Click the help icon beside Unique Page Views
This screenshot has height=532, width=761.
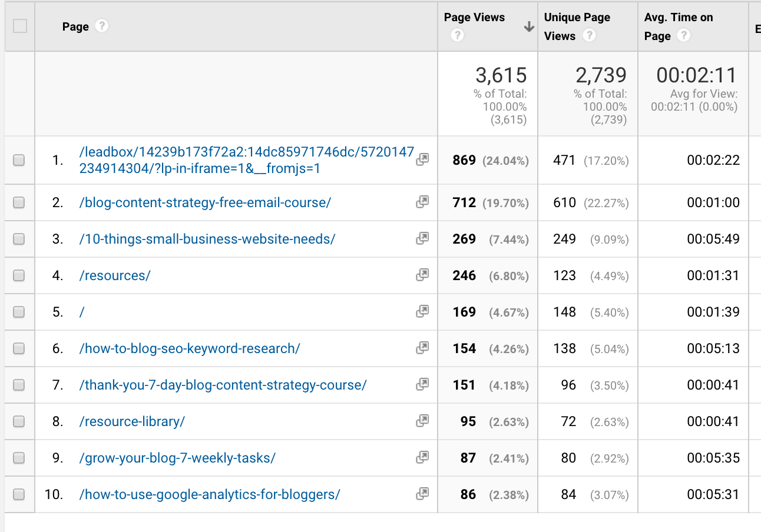[588, 36]
